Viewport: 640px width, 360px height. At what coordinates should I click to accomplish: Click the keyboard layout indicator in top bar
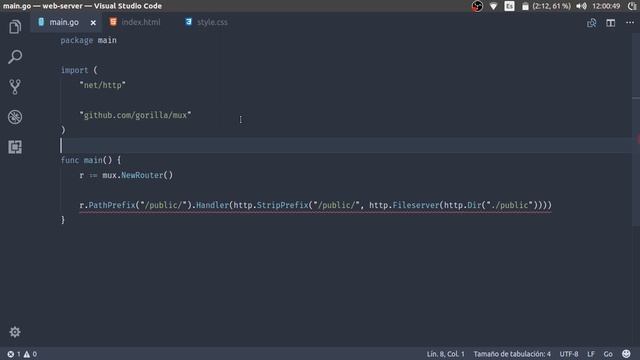pos(509,6)
